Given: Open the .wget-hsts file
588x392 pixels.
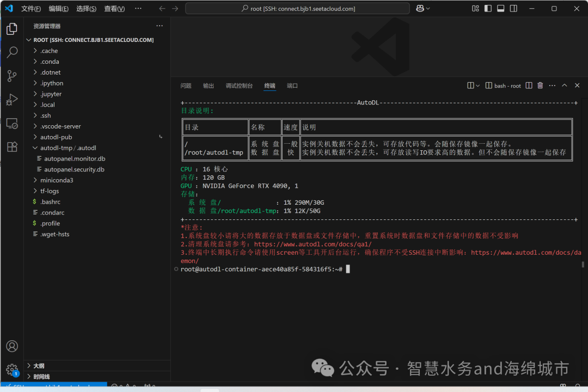Looking at the screenshot, I should pyautogui.click(x=97, y=234).
